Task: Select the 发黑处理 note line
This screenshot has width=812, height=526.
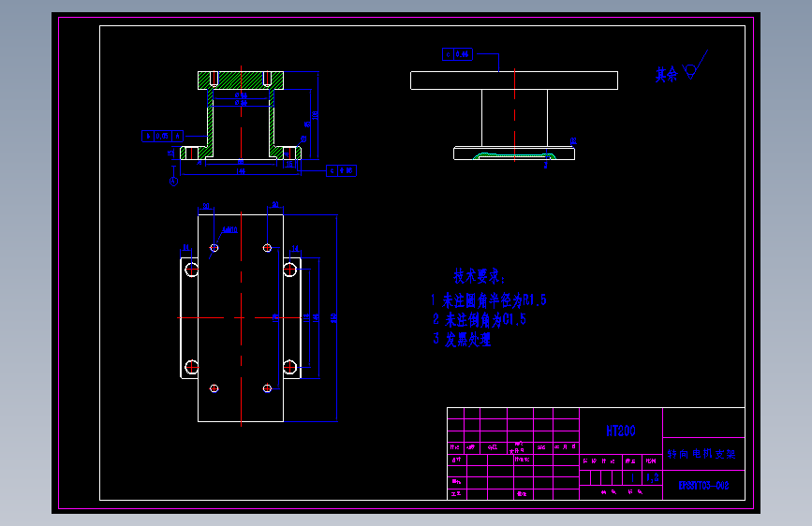Action: coord(462,340)
